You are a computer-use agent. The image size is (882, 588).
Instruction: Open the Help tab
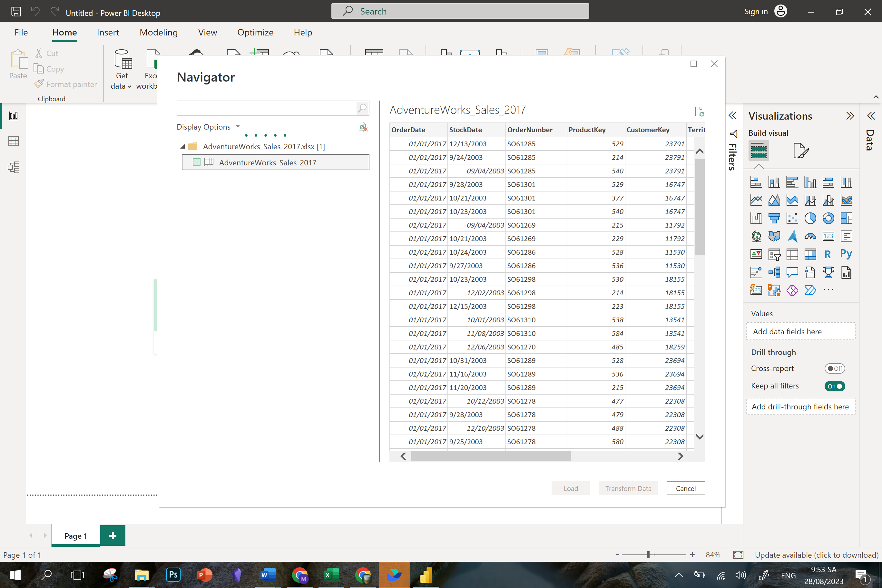(x=303, y=32)
